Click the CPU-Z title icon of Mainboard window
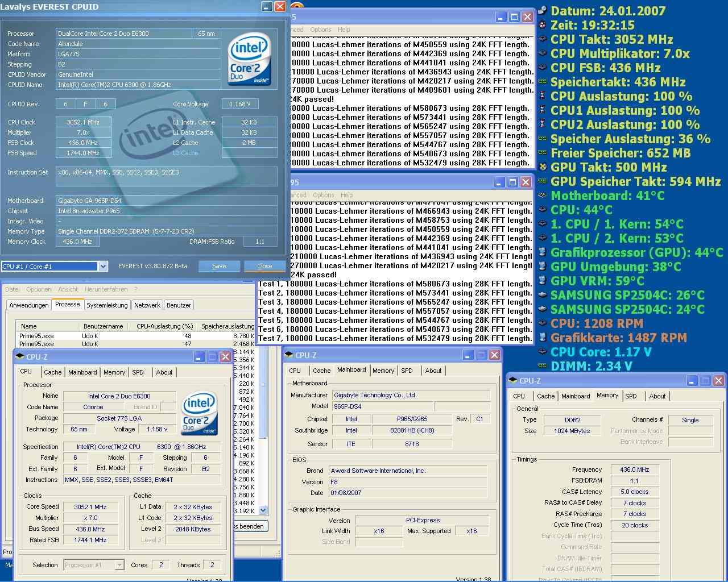The image size is (728, 582). click(x=289, y=355)
